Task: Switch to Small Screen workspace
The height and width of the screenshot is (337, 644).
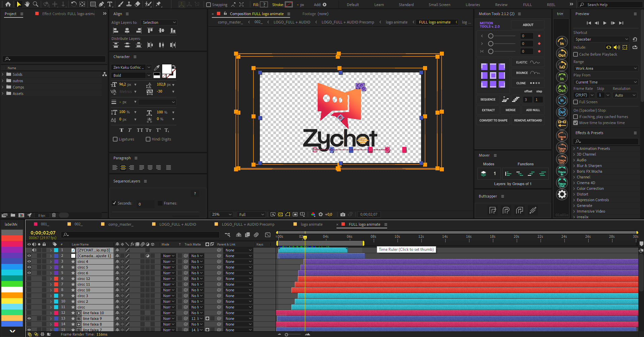Action: [x=439, y=5]
